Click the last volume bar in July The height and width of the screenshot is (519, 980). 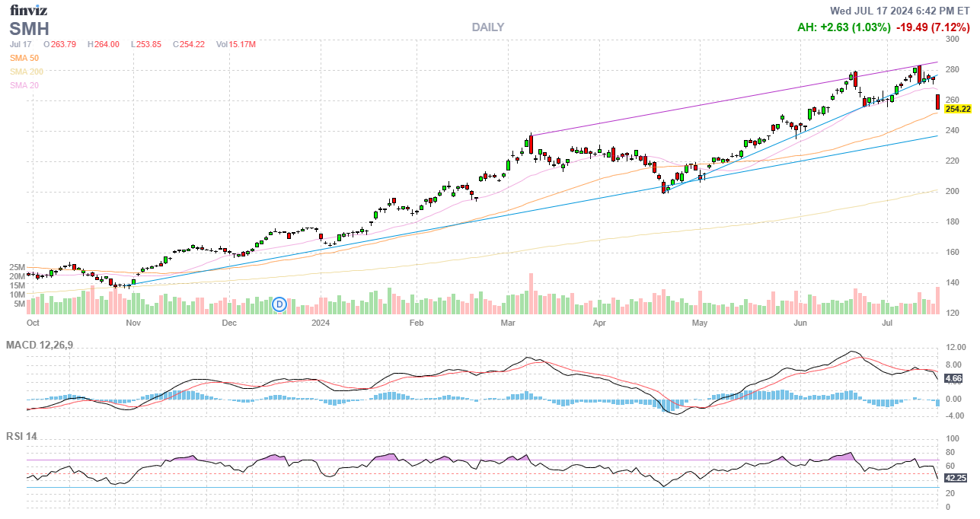(x=937, y=300)
